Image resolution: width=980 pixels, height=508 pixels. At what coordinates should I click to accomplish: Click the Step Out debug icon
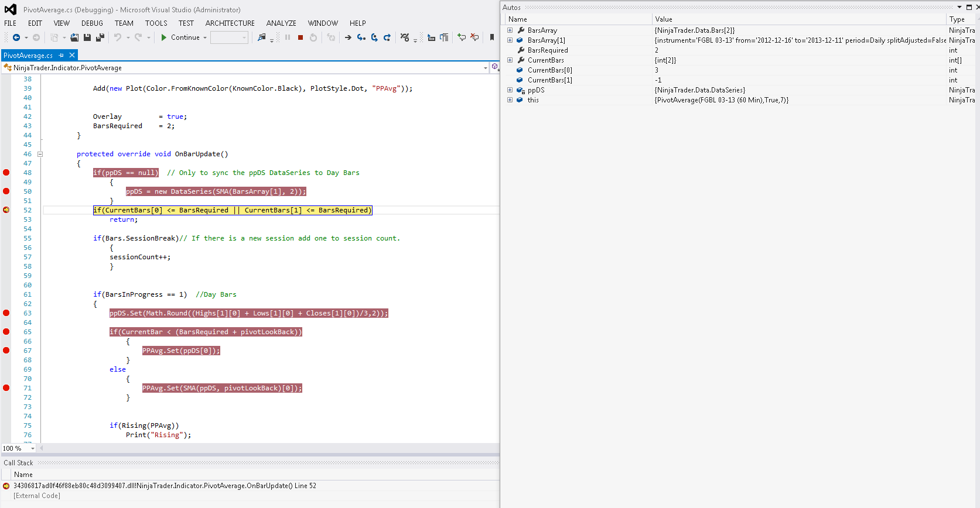(x=387, y=37)
